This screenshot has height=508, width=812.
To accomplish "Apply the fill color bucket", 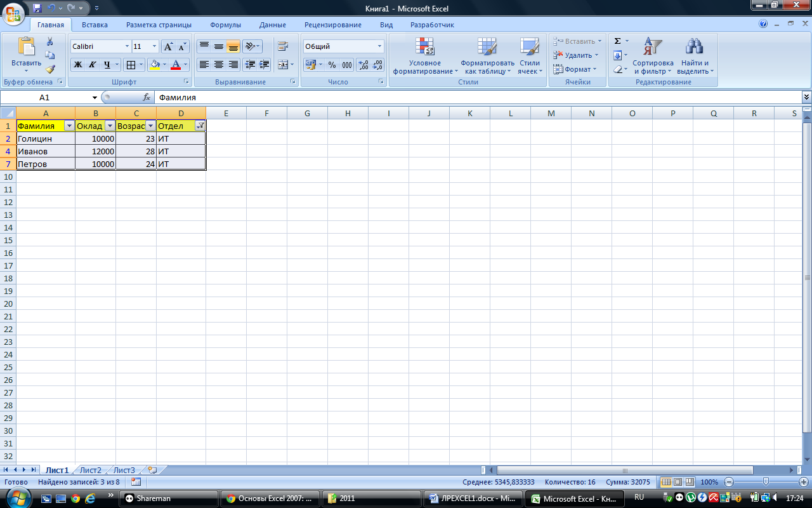I will 154,65.
